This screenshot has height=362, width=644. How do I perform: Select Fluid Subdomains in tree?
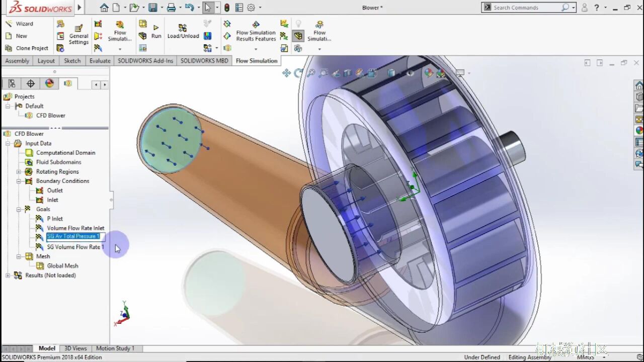[x=58, y=162]
